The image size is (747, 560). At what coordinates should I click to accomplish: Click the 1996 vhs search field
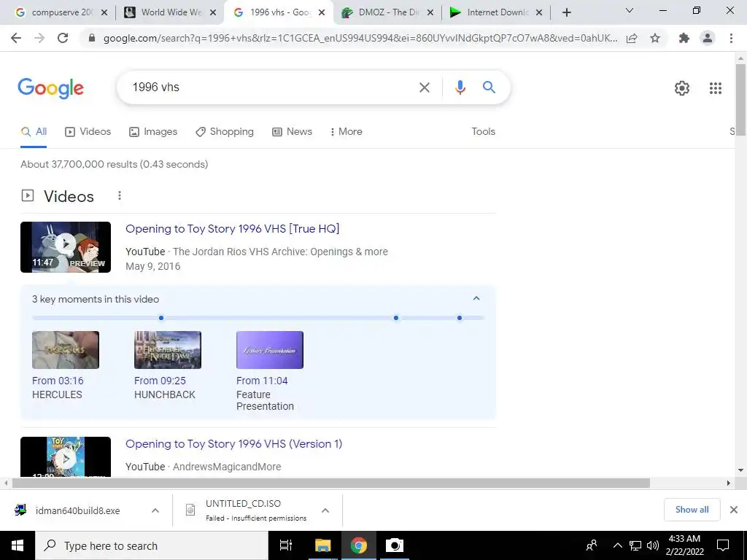pyautogui.click(x=267, y=87)
